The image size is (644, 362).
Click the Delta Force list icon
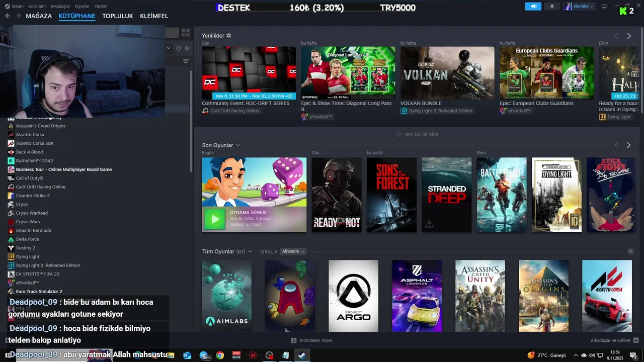[x=11, y=239]
